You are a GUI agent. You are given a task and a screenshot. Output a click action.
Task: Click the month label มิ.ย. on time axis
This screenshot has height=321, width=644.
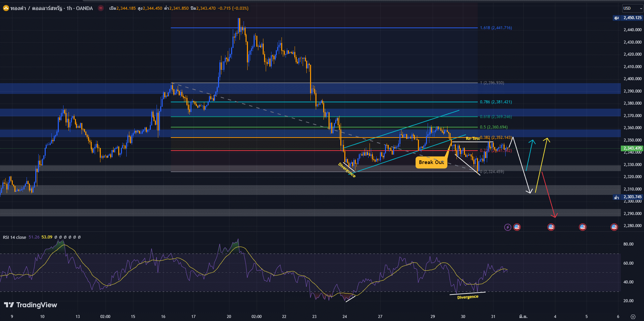click(523, 317)
